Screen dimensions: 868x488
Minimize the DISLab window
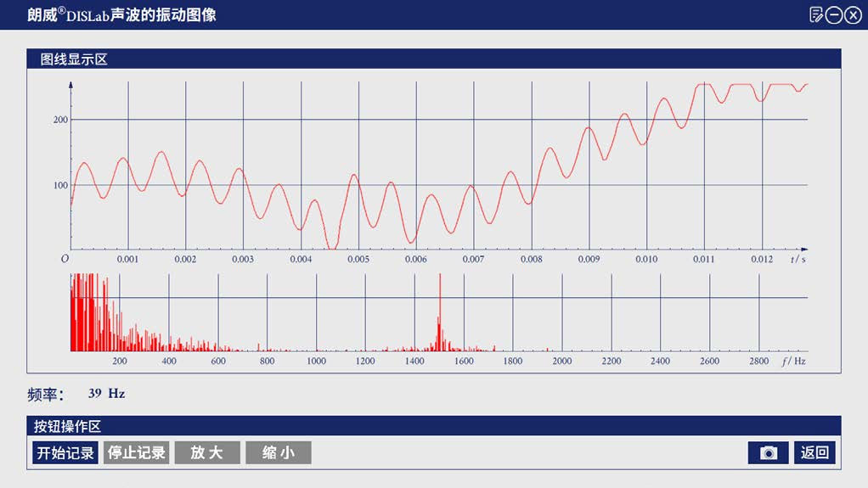point(834,14)
